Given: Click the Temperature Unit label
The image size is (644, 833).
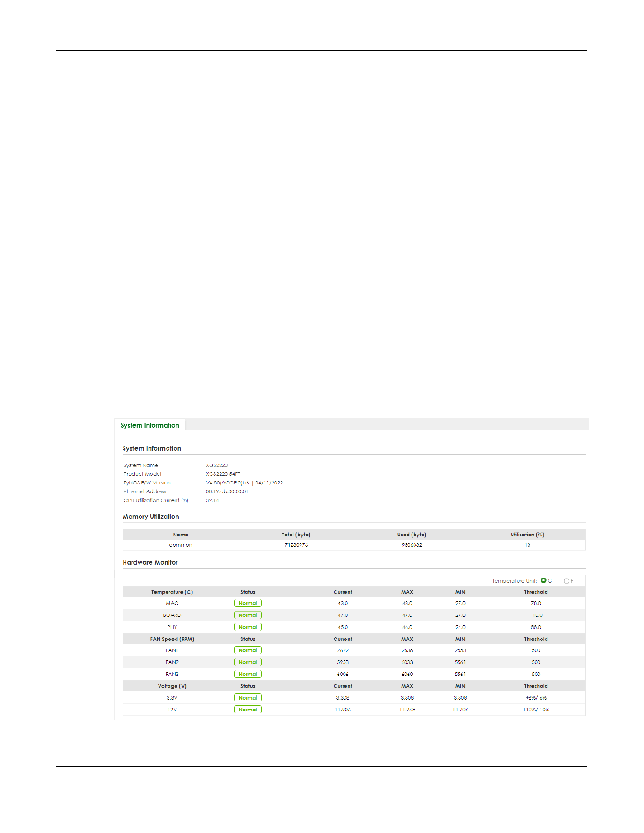Looking at the screenshot, I should coord(514,581).
